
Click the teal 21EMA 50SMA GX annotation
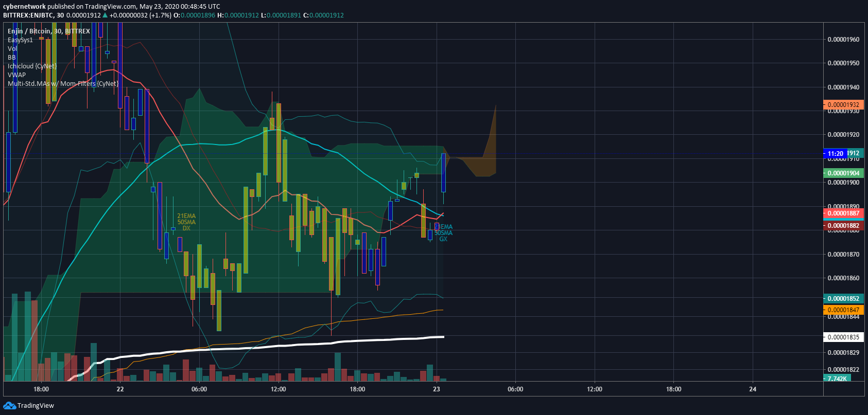tap(443, 233)
